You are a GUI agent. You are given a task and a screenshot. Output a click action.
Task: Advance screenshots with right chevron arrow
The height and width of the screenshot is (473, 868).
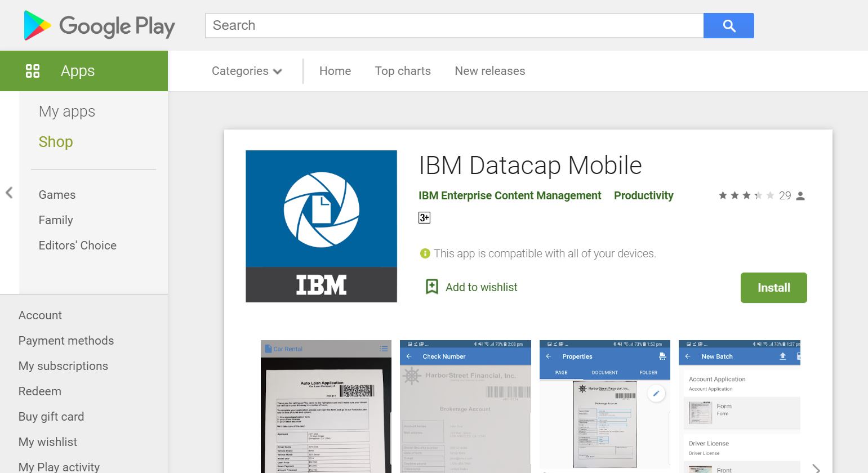click(816, 468)
